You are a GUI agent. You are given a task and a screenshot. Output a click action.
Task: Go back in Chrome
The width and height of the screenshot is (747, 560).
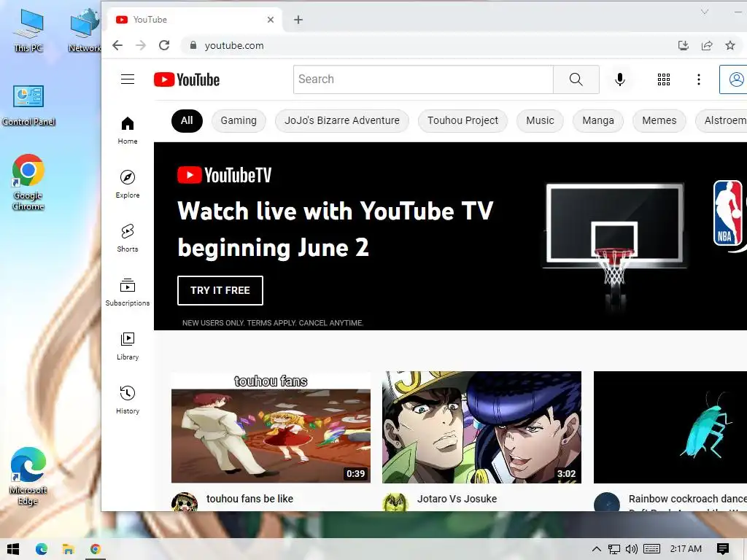(117, 45)
